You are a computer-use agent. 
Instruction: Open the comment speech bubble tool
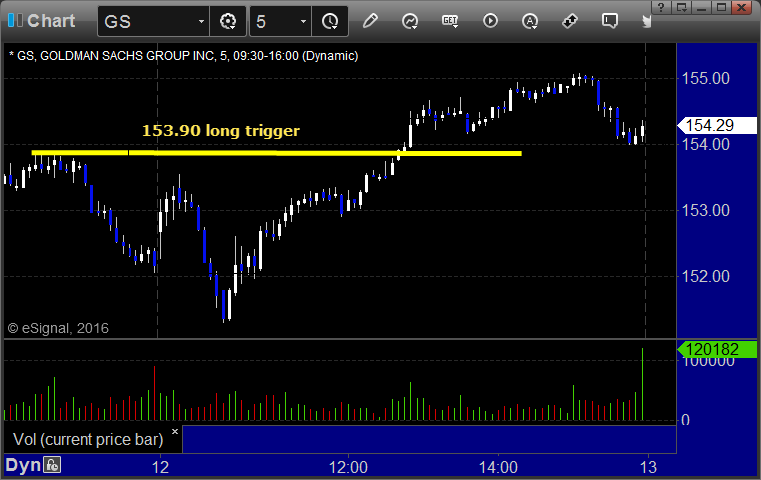point(610,21)
